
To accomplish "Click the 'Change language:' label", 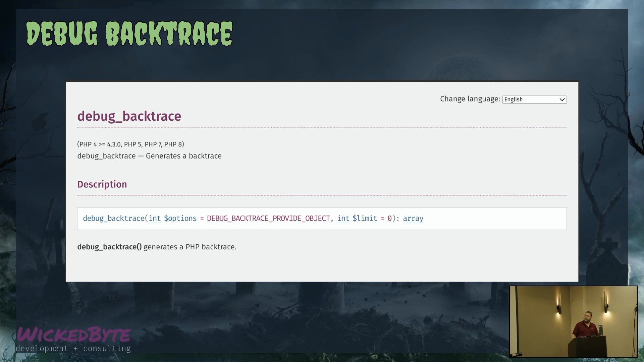I will [x=470, y=99].
